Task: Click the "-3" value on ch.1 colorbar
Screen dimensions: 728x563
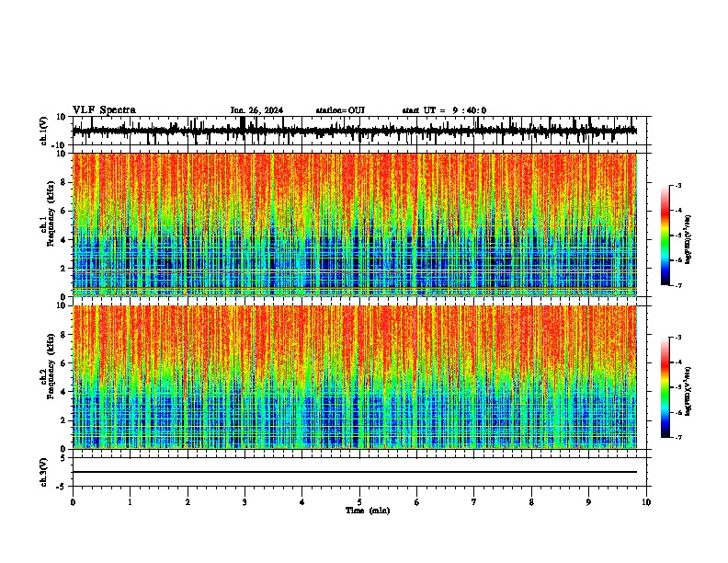Action: 677,185
